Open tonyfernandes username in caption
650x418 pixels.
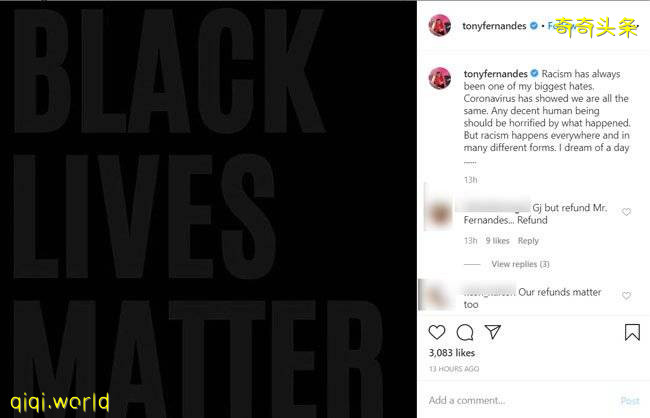coord(495,74)
